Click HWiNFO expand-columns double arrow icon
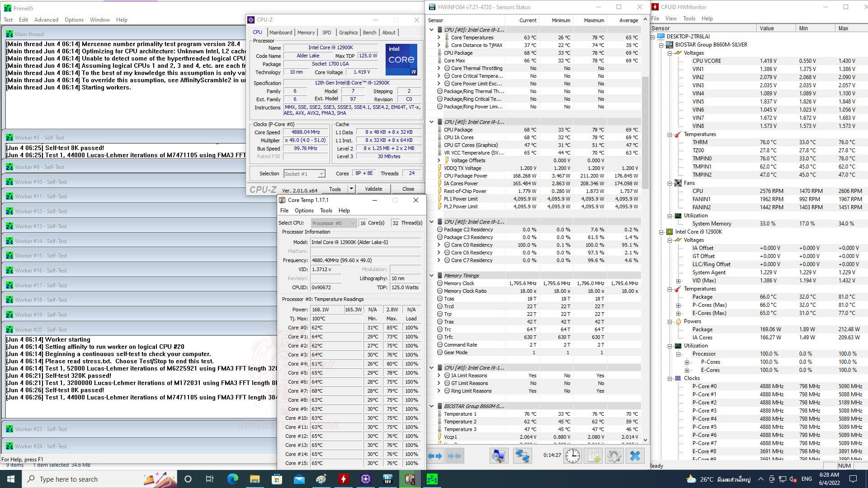The width and height of the screenshot is (868, 488). pyautogui.click(x=435, y=456)
